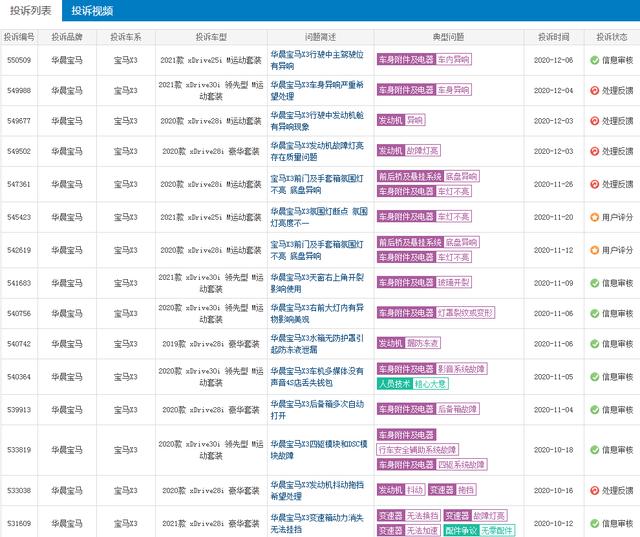
Task: Open complaint 华晨宝马X3发动机故障灯亮存在质量问题
Action: click(x=317, y=151)
